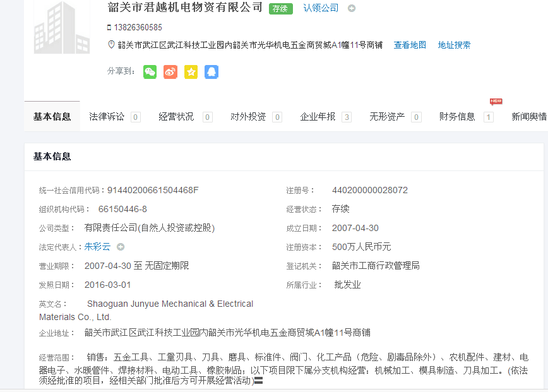Switch to the 法律诉讼 tab

(x=107, y=117)
